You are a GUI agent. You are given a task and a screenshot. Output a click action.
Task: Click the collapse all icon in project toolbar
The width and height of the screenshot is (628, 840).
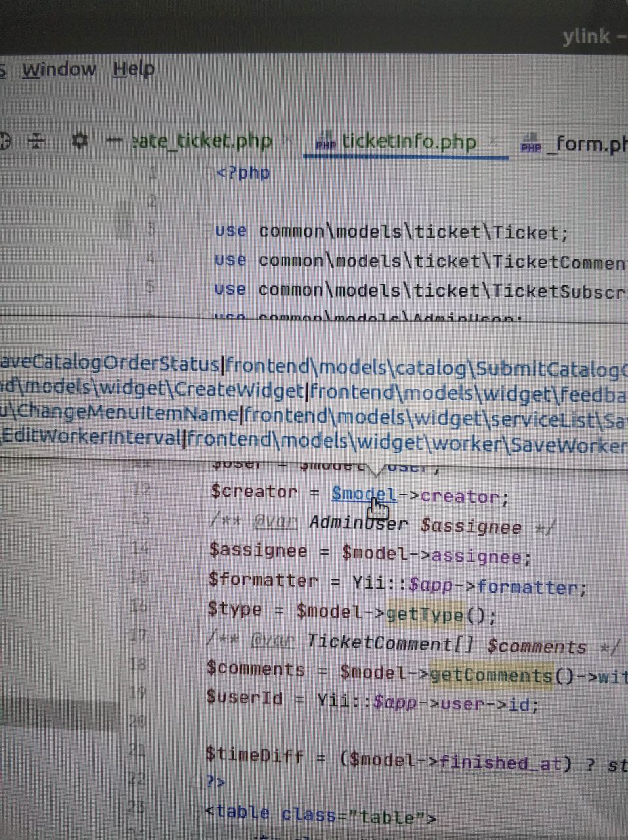(x=37, y=140)
